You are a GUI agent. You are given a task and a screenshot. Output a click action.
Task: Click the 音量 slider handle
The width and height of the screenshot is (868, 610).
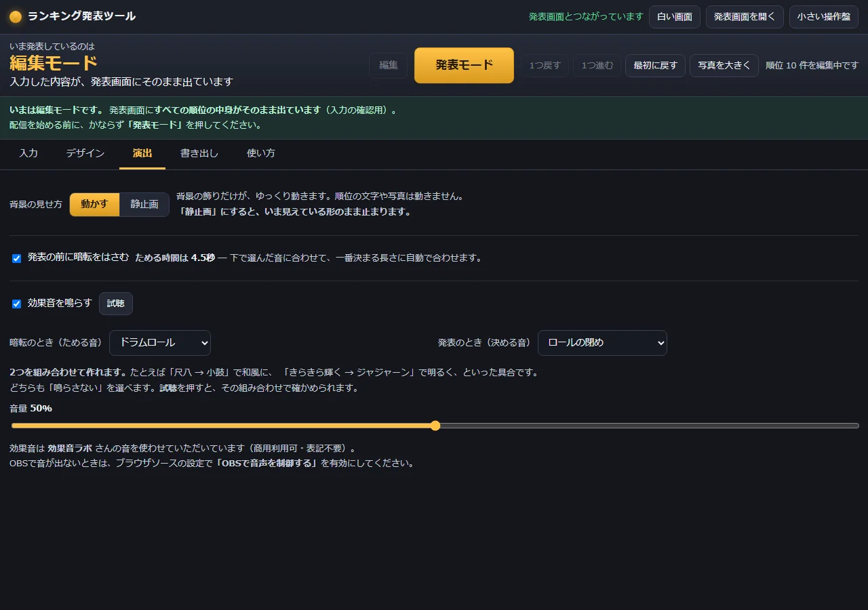click(435, 426)
